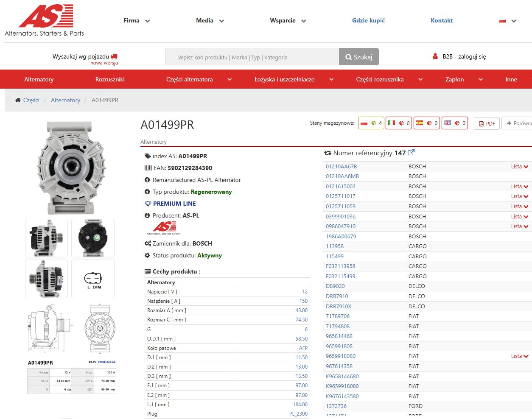Screen dimensions: 532x419
Task: Click the EAN barcode icon
Action: coord(148,168)
